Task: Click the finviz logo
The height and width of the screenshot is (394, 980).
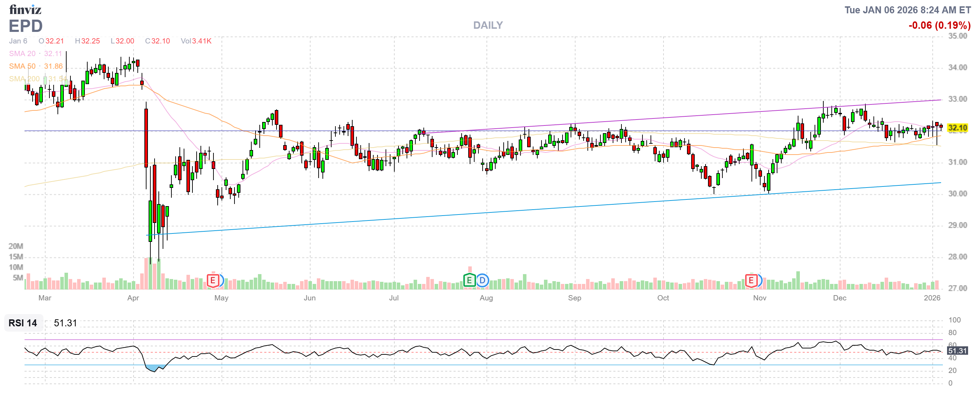Action: coord(25,9)
